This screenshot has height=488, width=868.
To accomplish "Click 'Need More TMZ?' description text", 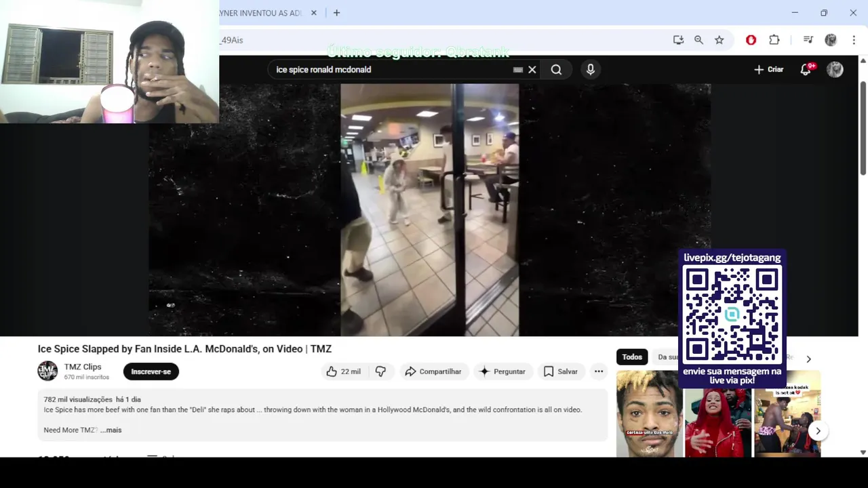I will [71, 430].
